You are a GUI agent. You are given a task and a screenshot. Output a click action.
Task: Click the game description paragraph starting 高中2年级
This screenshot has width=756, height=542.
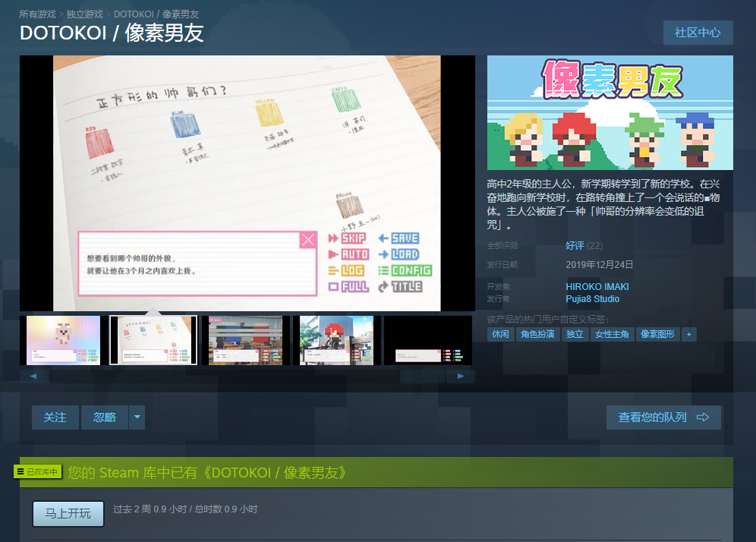[x=603, y=204]
